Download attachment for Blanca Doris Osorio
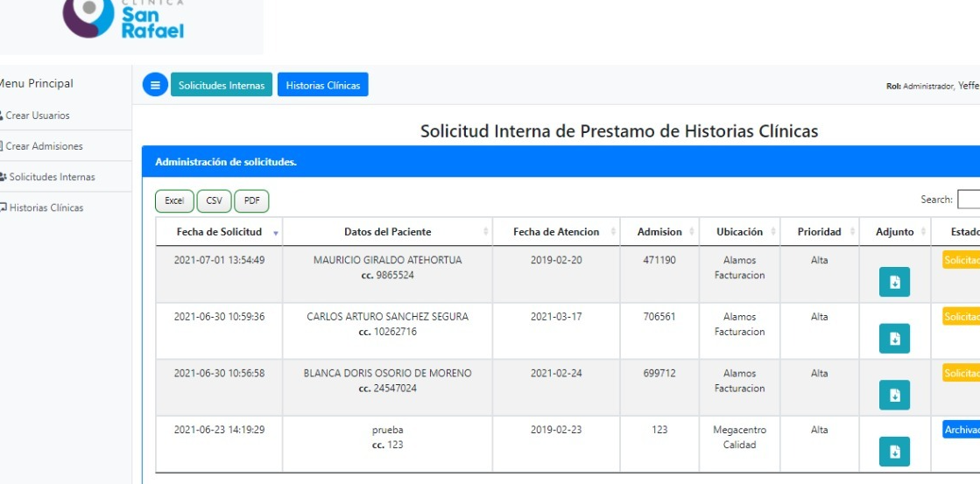Viewport: 980px width, 484px height. (x=894, y=395)
